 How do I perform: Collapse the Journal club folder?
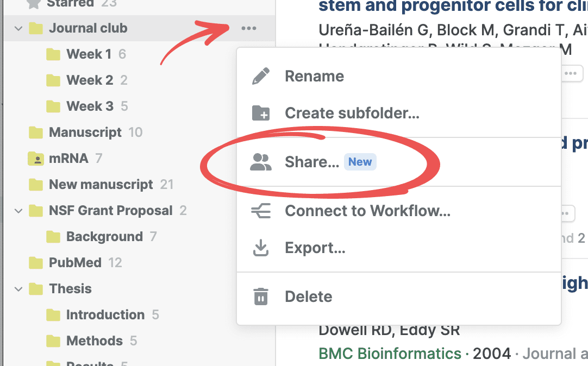click(19, 28)
